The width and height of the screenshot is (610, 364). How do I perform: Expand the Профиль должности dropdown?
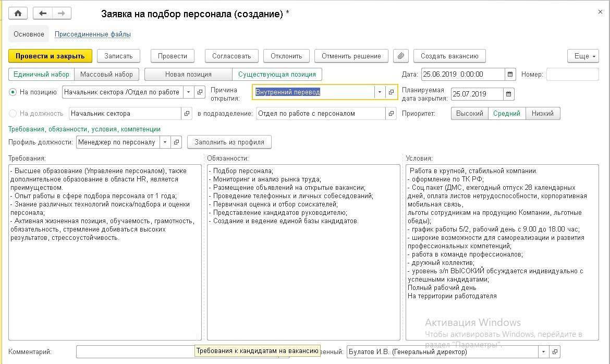[165, 142]
